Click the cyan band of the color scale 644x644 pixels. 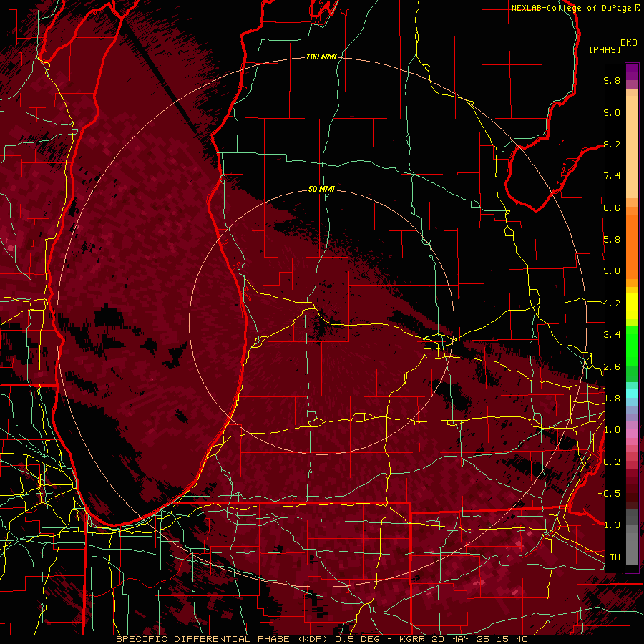[632, 393]
